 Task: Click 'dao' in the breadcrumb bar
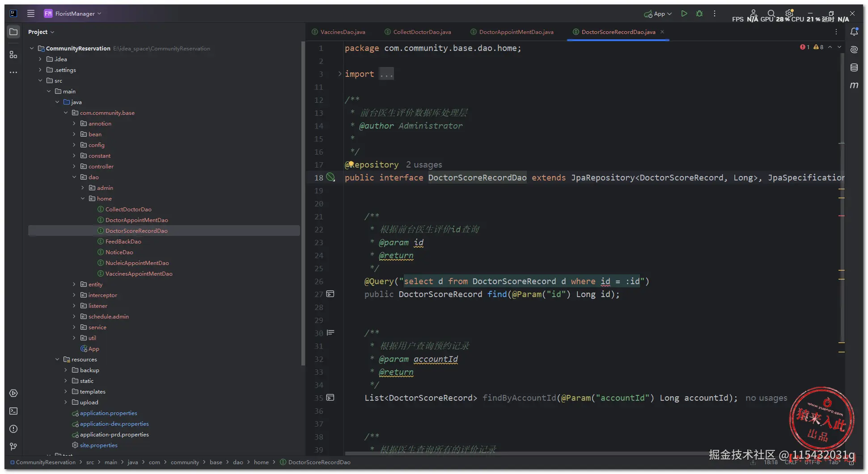point(238,462)
